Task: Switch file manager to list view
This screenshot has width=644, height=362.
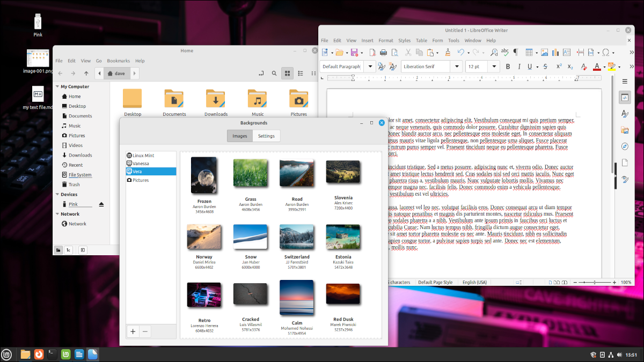Action: tap(300, 73)
